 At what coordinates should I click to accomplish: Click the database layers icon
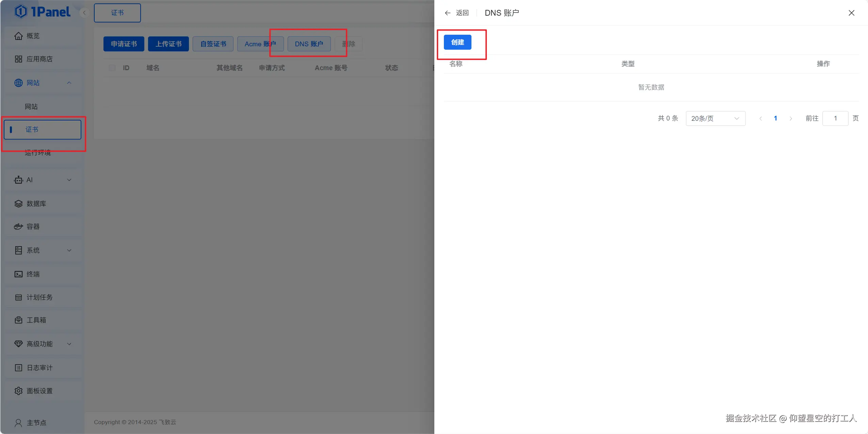click(x=18, y=204)
